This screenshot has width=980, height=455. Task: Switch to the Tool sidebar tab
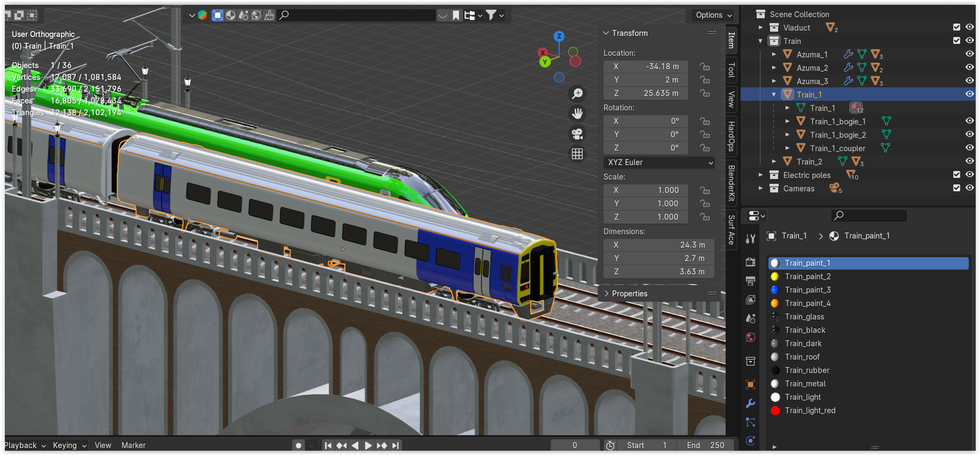pos(732,70)
